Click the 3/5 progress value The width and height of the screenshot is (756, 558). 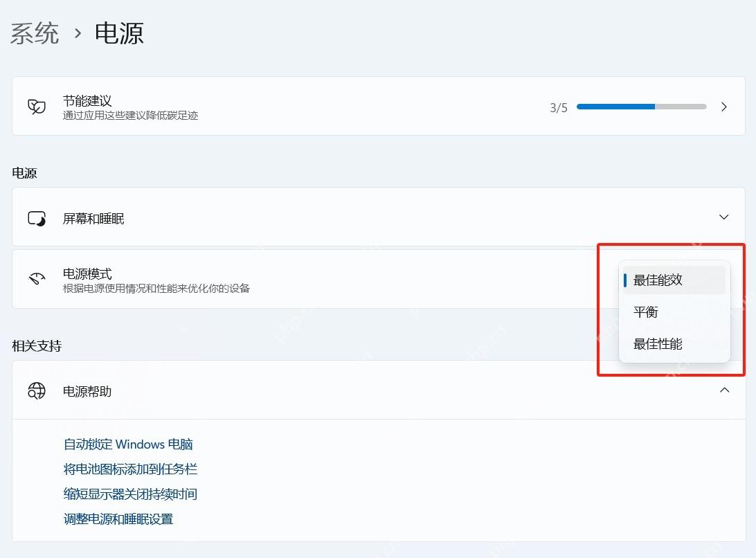[x=558, y=107]
